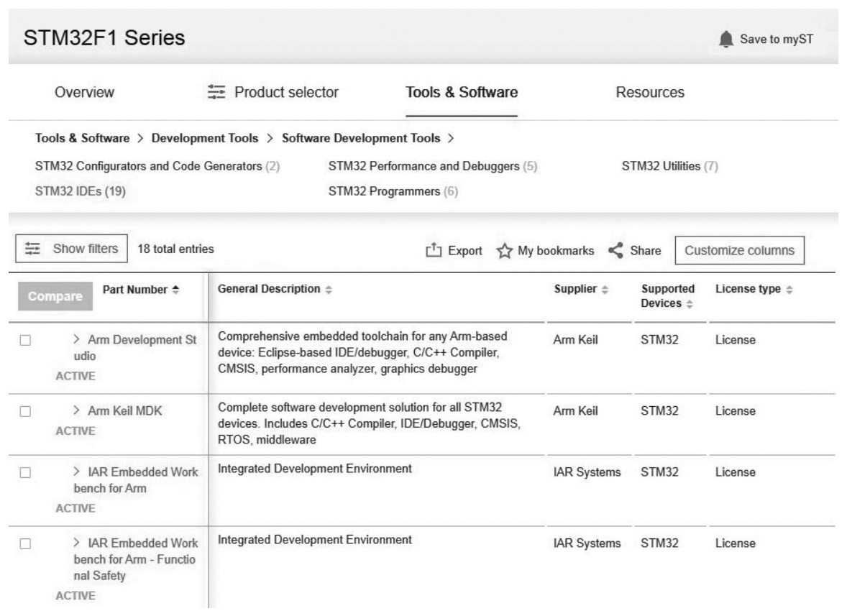This screenshot has width=847, height=616.
Task: Click the Share icon
Action: tap(615, 251)
